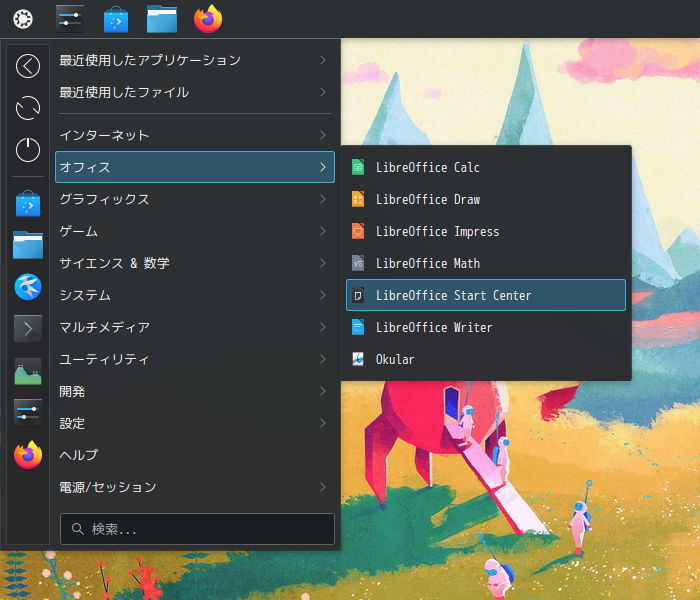This screenshot has height=600, width=700.
Task: Open the ユーティリティ category
Action: point(195,359)
